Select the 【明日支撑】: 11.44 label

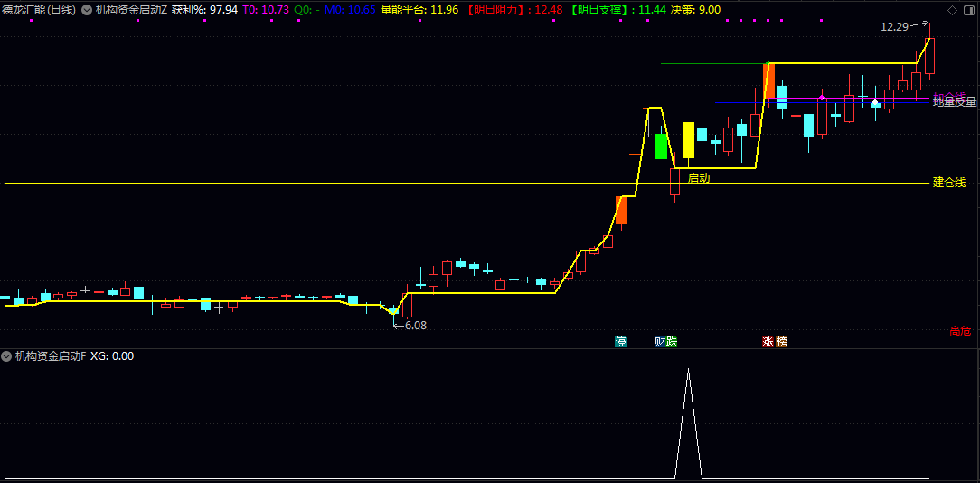pyautogui.click(x=617, y=9)
